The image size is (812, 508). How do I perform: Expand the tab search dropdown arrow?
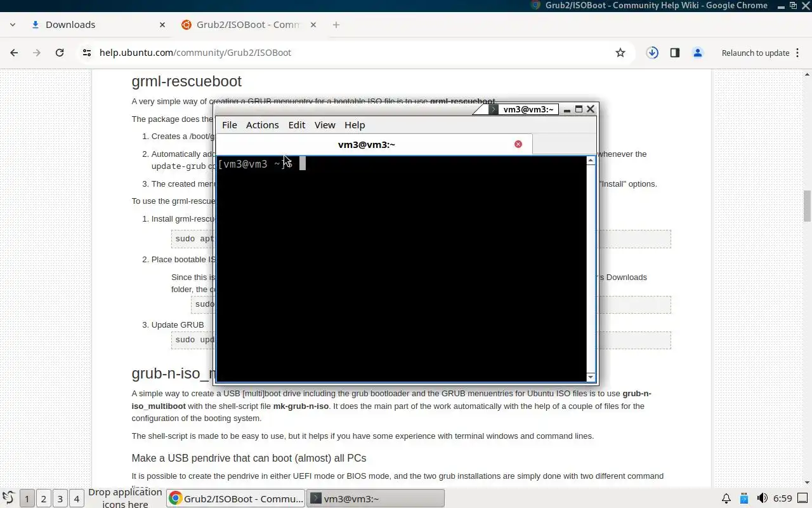[x=12, y=25]
